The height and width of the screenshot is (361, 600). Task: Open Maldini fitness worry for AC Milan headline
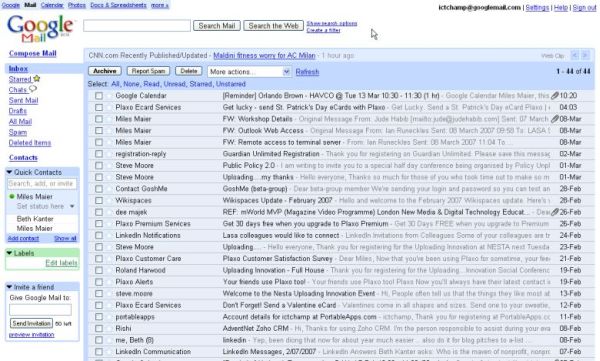264,56
